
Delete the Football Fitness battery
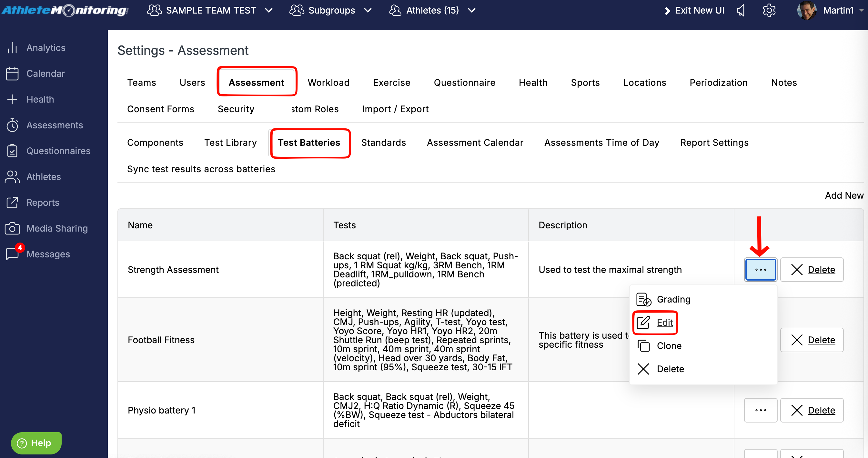click(x=812, y=340)
